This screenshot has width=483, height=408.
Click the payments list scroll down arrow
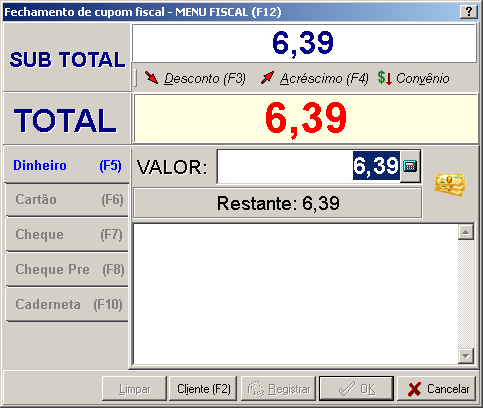[466, 356]
